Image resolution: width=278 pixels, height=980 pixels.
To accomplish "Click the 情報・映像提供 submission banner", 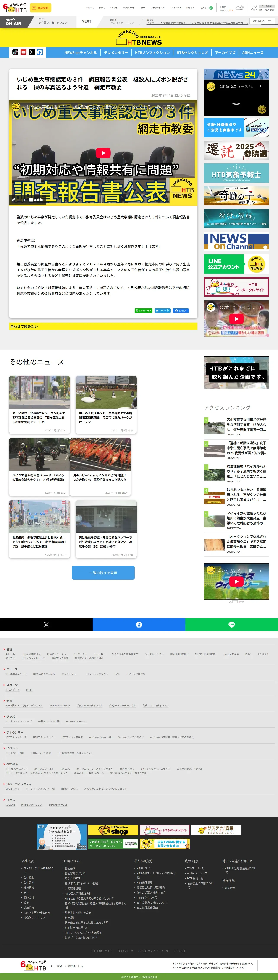I will coord(236,127).
